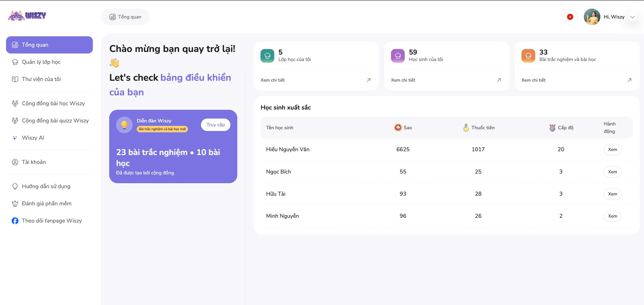Image resolution: width=644 pixels, height=305 pixels.
Task: Click the lightbulb Diễn đàn Wiszy icon
Action: coord(124,125)
